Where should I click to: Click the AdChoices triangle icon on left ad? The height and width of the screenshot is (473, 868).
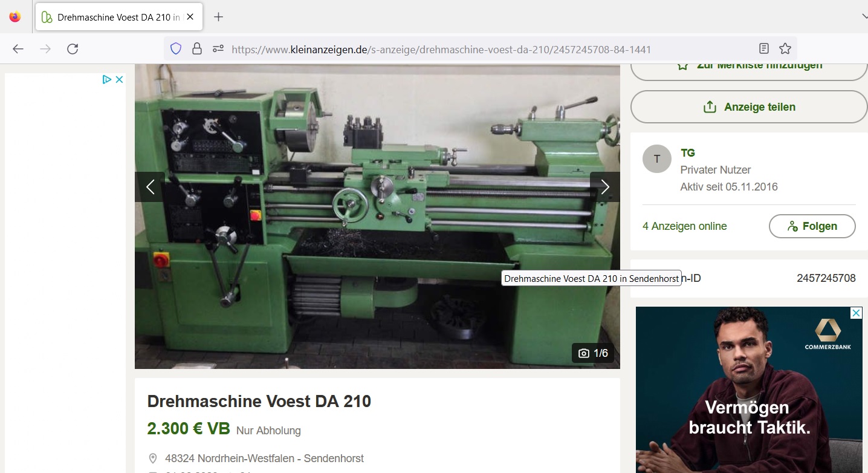[x=107, y=79]
